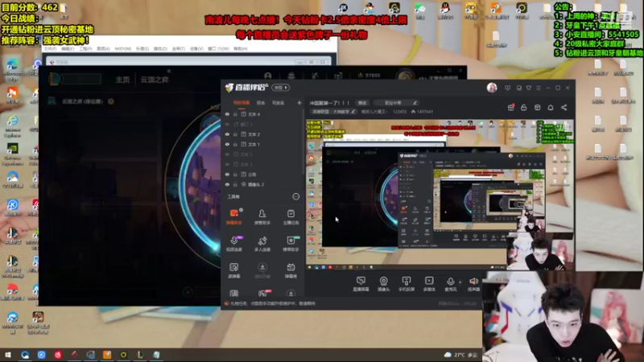Add a 摄像头 camera source
The width and height of the screenshot is (644, 362).
point(383,284)
